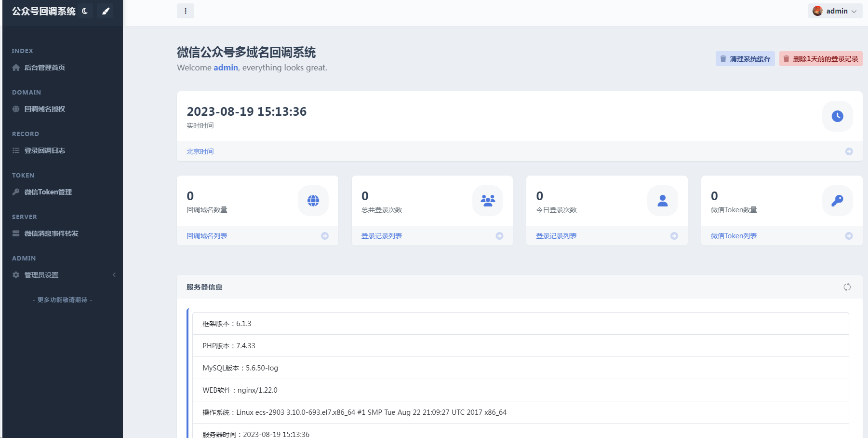Open 微信Token列表 link
868x438 pixels.
click(x=734, y=236)
